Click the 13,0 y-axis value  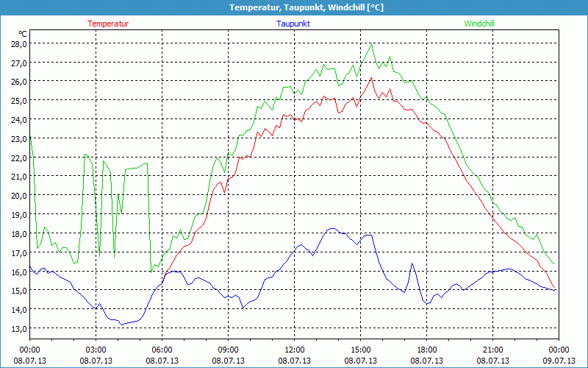click(20, 329)
